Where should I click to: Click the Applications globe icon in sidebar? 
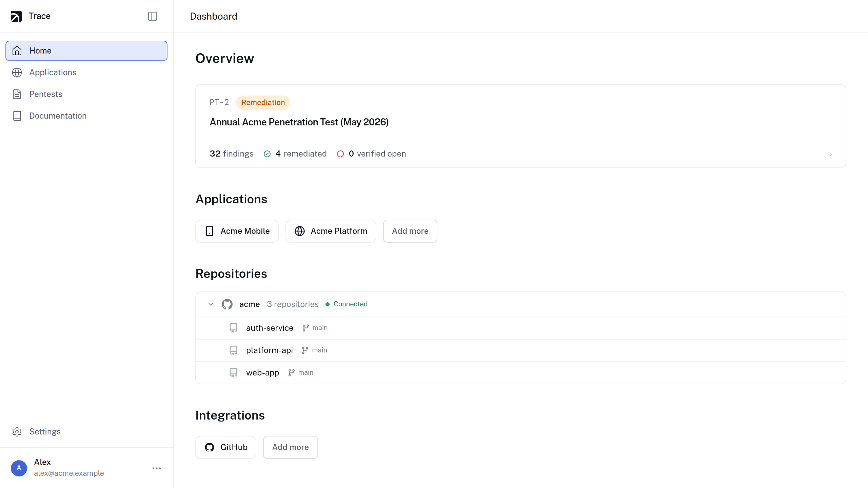click(17, 73)
